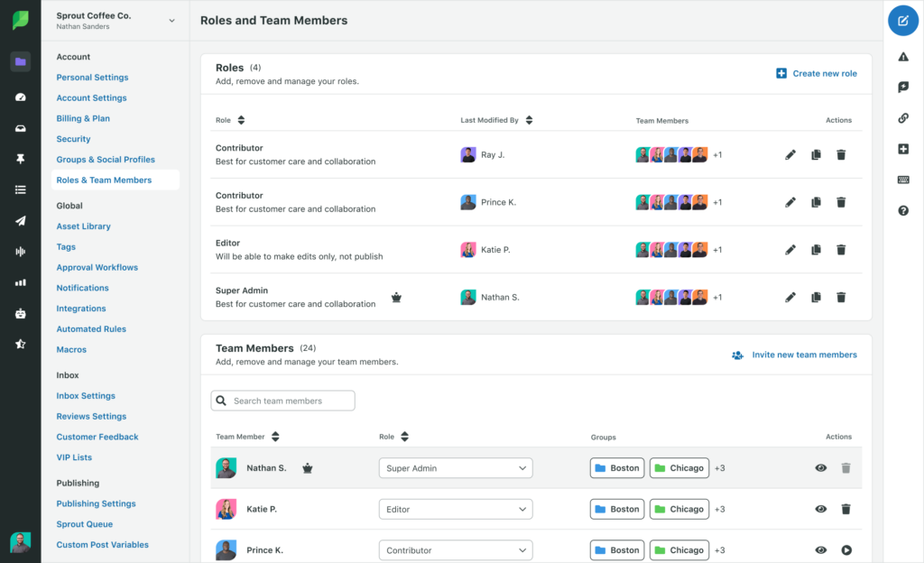The width and height of the screenshot is (924, 563).
Task: Click the bot icon in left sidebar
Action: pyautogui.click(x=20, y=313)
